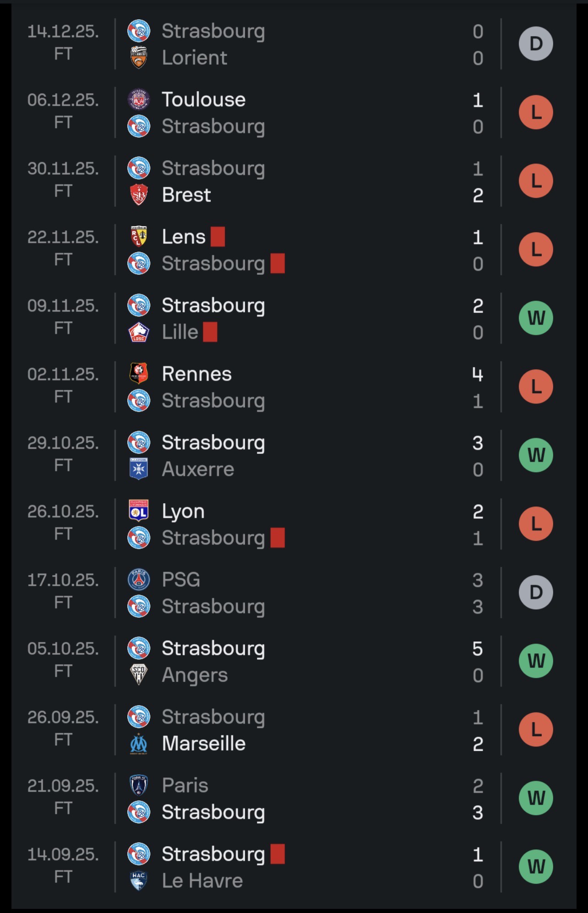This screenshot has height=913, width=588.
Task: Click the Le Havre HAC crest icon
Action: point(139,880)
